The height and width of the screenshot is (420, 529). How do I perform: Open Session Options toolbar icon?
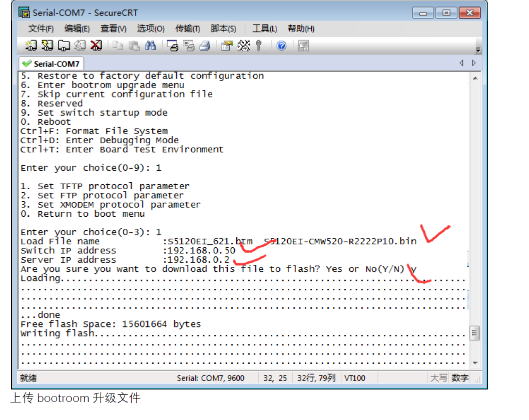227,46
